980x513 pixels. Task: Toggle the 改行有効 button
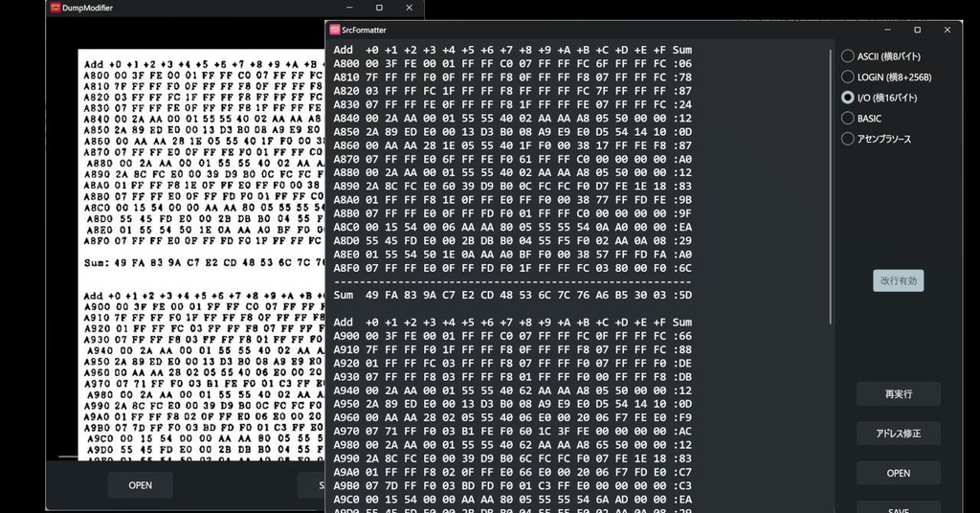tap(898, 280)
